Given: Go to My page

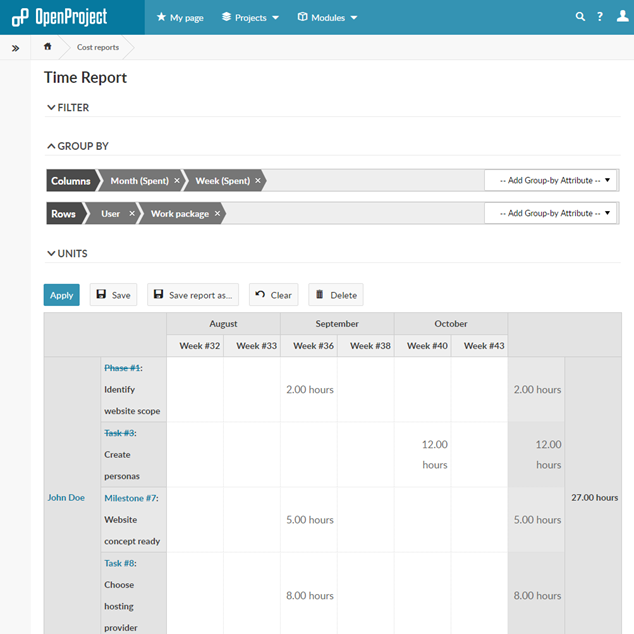Looking at the screenshot, I should [x=180, y=17].
